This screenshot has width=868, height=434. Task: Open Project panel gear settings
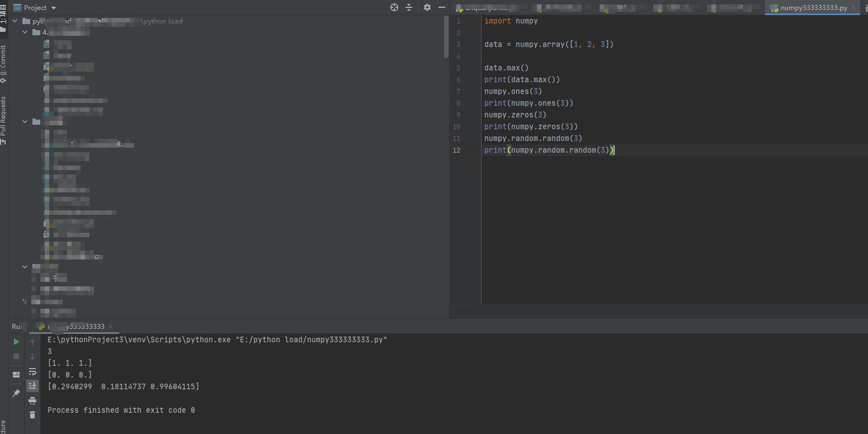tap(427, 7)
